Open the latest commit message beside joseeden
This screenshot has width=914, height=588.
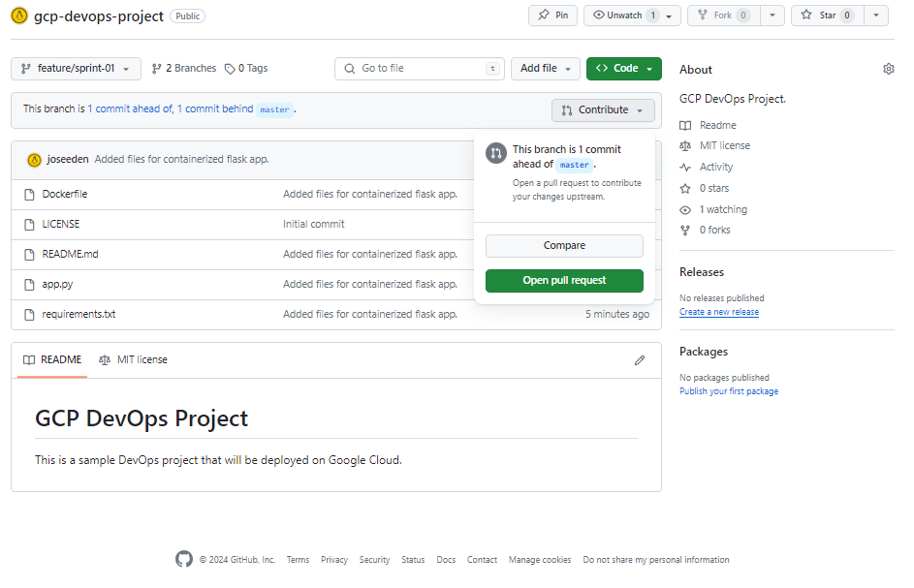tap(182, 159)
